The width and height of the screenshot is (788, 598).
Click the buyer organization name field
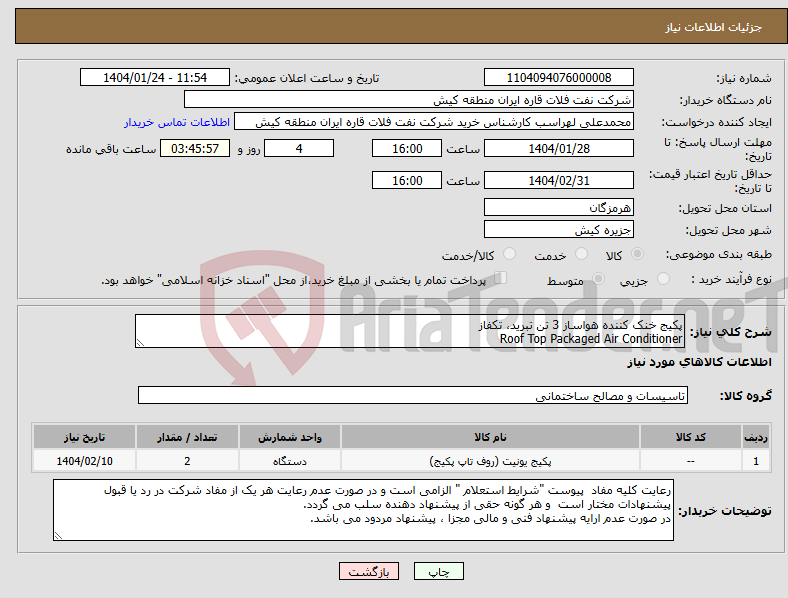point(409,99)
